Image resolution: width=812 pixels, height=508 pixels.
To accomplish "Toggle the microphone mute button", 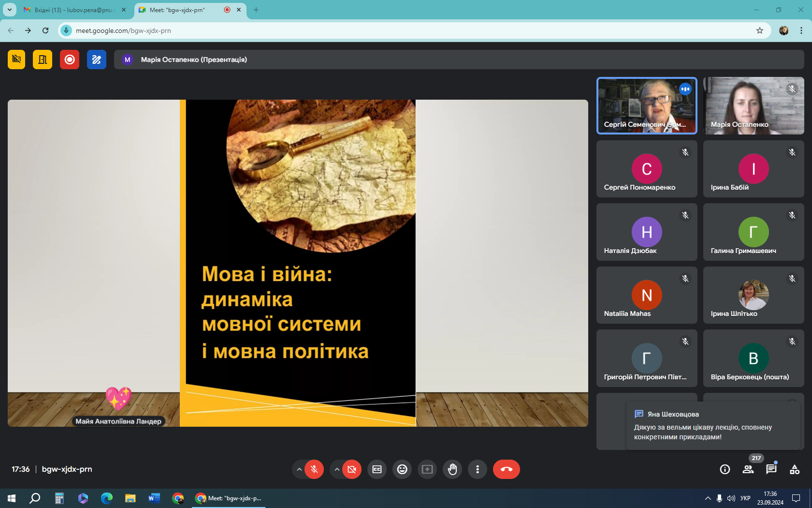I will click(314, 469).
